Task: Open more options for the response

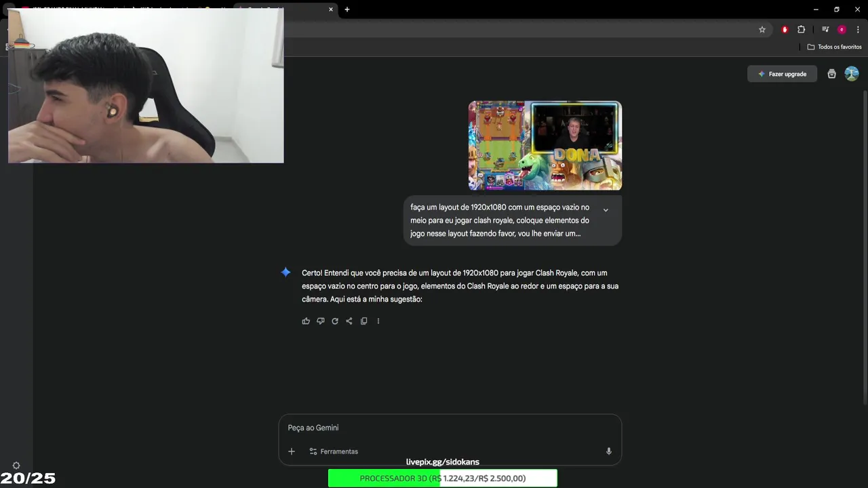Action: click(x=378, y=321)
